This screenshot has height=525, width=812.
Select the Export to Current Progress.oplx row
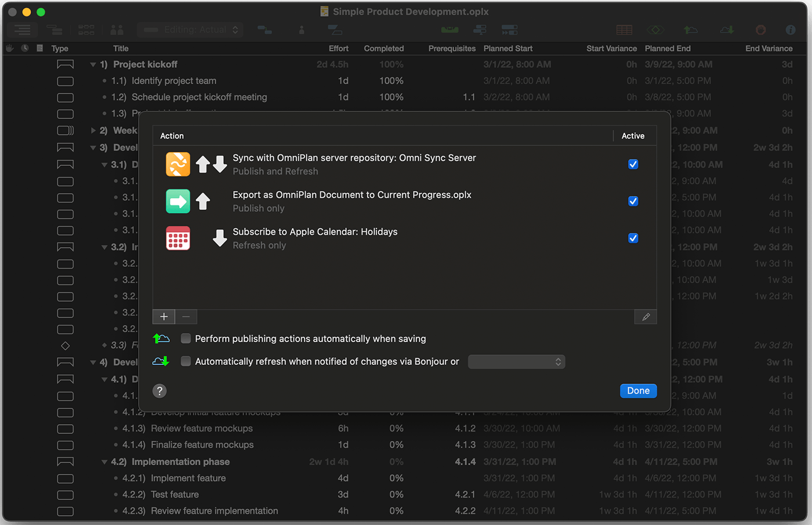404,201
